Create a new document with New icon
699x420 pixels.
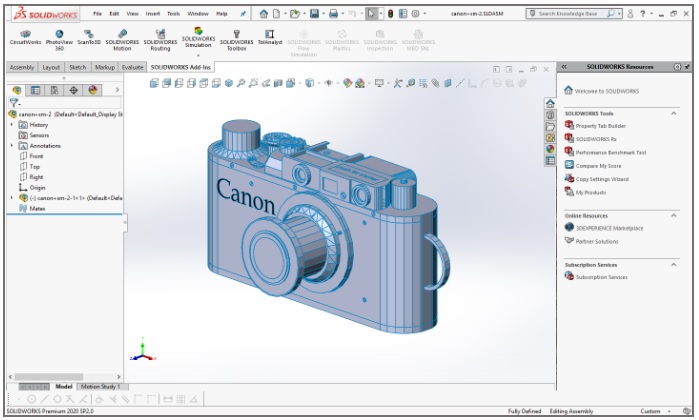[276, 14]
